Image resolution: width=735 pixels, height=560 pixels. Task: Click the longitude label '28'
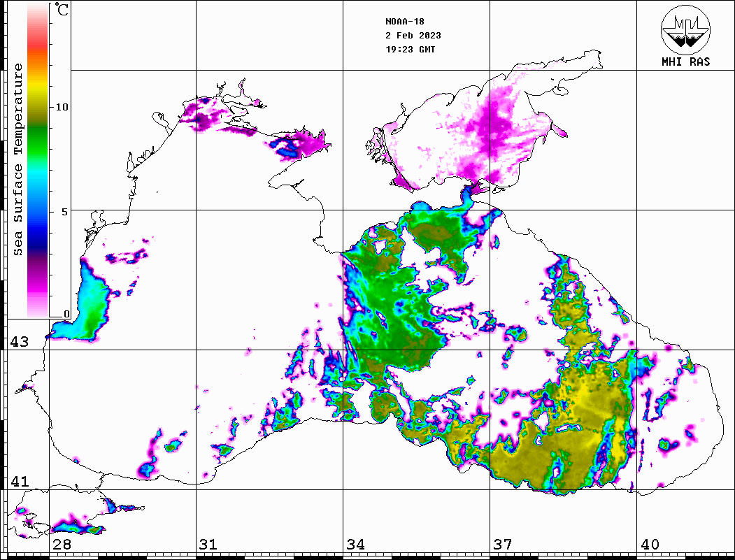[62, 545]
